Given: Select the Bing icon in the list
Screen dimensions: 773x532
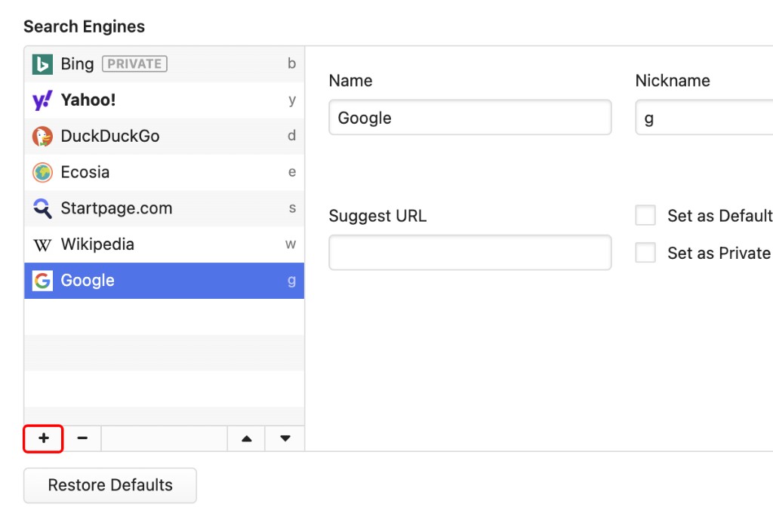Looking at the screenshot, I should click(42, 64).
